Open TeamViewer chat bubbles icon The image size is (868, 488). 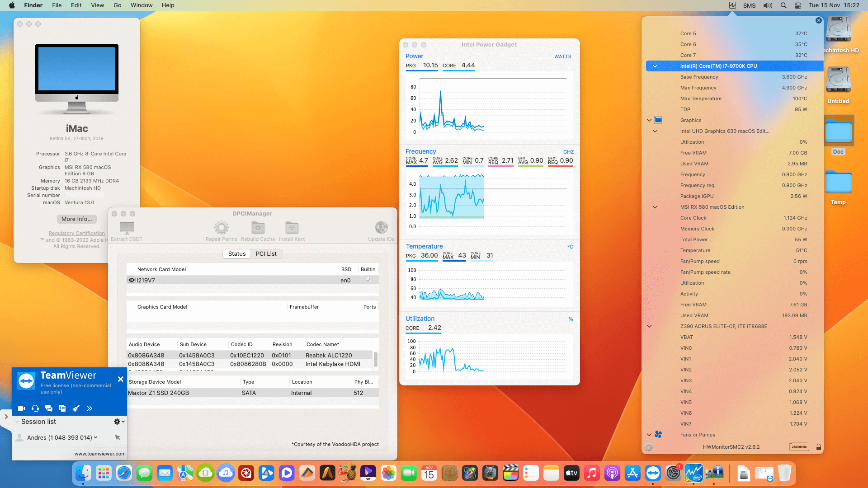49,408
